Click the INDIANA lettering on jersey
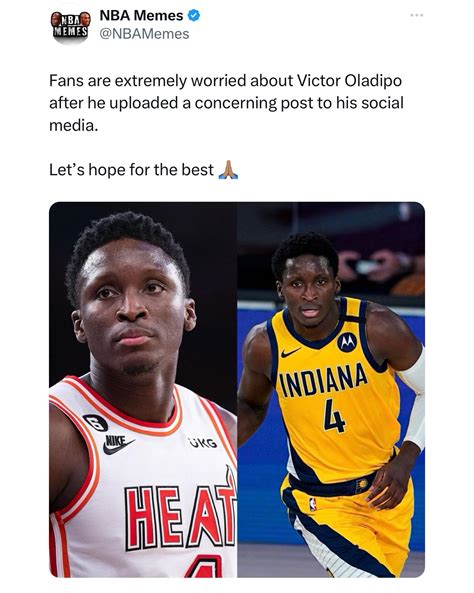The height and width of the screenshot is (593, 474). (x=324, y=381)
